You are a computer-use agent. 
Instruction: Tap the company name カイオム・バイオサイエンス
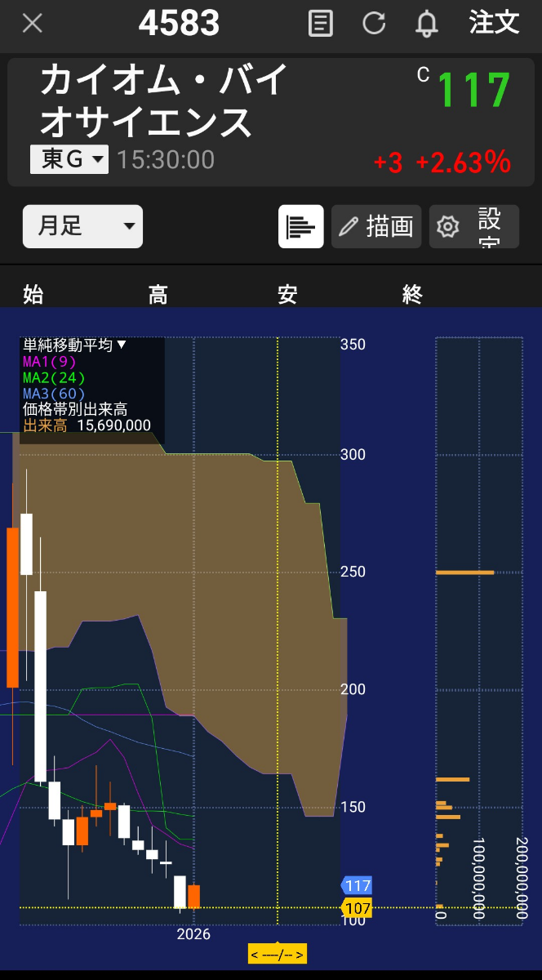tap(163, 100)
